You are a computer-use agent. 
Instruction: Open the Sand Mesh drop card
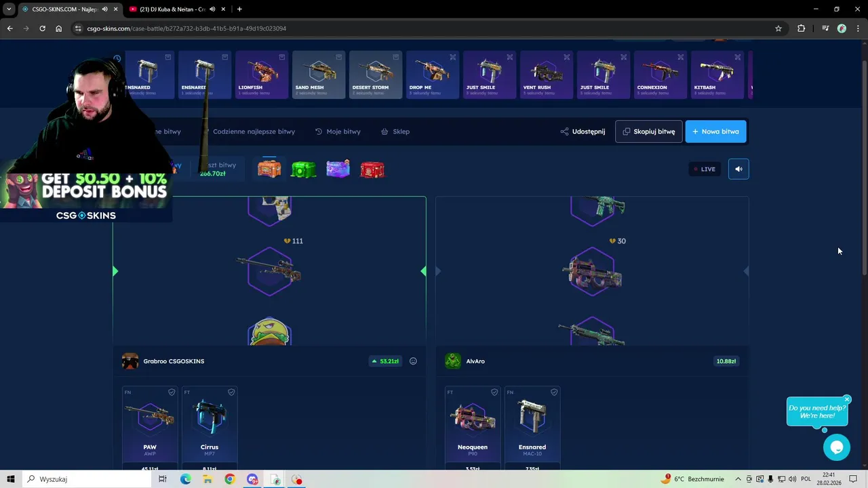pyautogui.click(x=319, y=75)
